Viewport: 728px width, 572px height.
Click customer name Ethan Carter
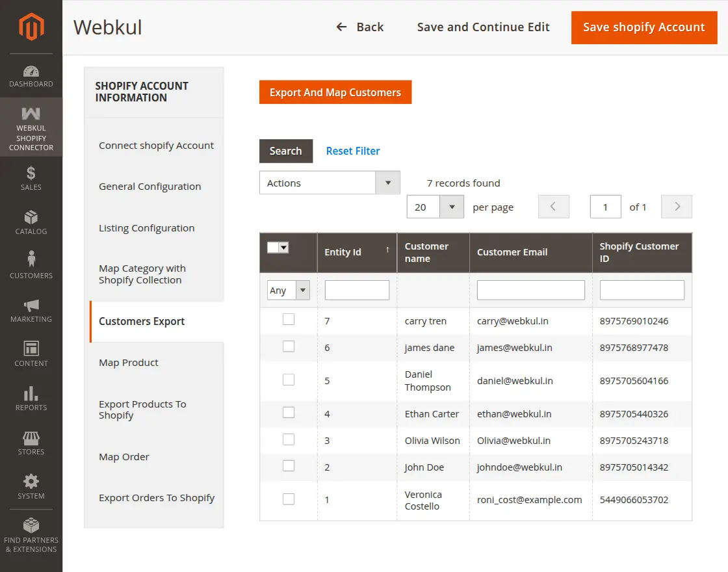point(432,413)
